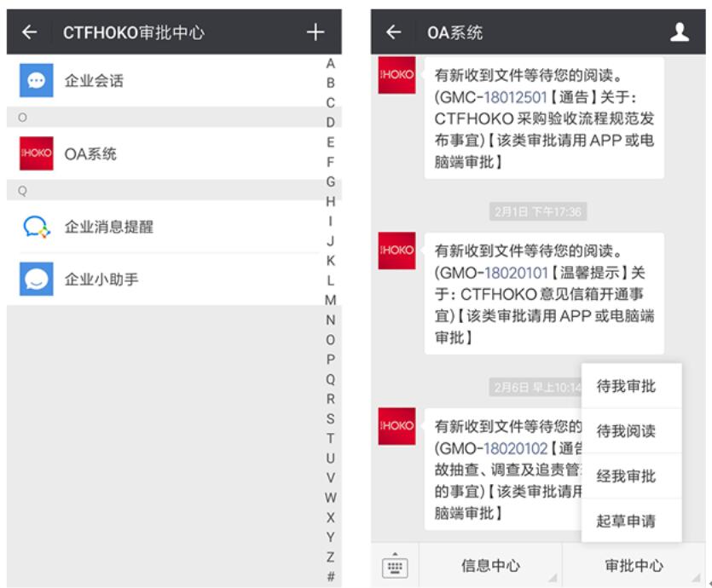Jump to letter Q in alphabet index
This screenshot has height=588, width=712.
click(330, 380)
